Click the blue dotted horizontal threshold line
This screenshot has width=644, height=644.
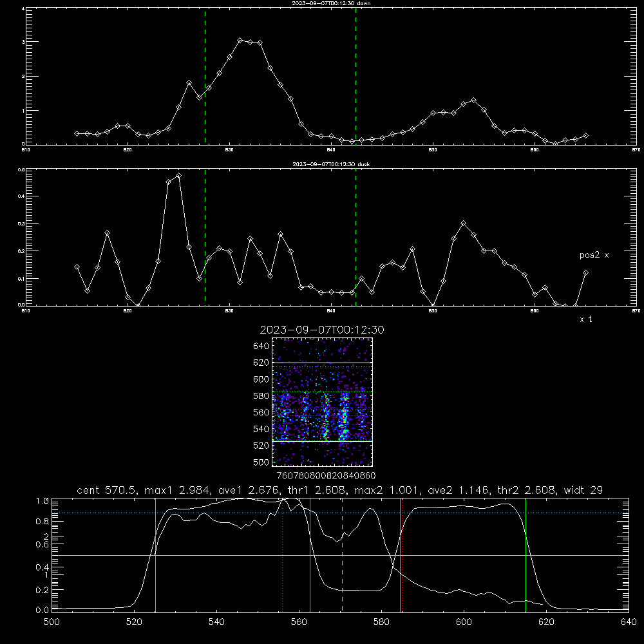pyautogui.click(x=340, y=513)
